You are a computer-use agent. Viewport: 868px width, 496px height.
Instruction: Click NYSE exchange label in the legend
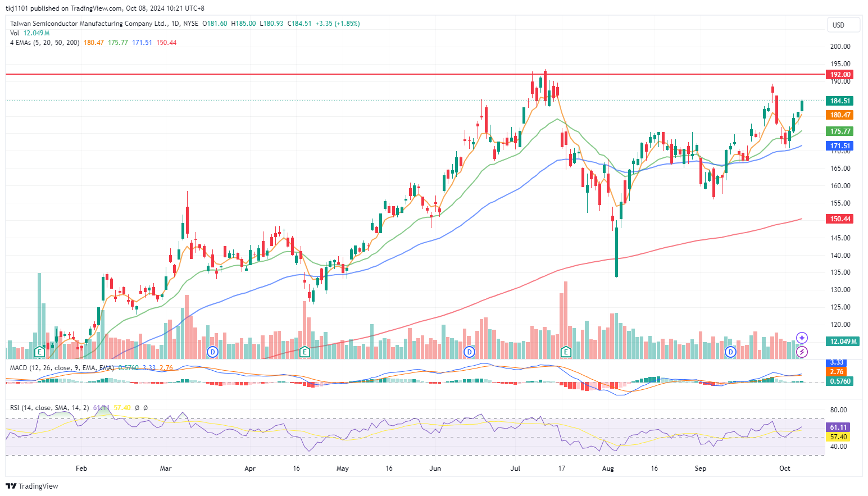pos(190,24)
